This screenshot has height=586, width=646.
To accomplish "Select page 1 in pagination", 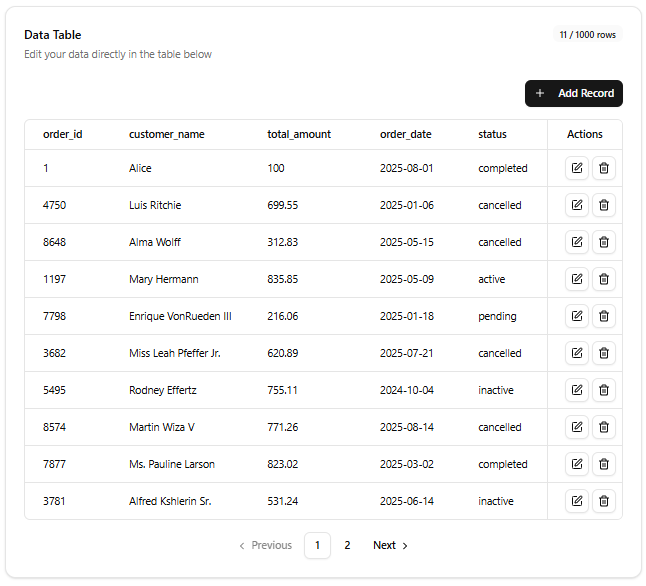I will (317, 545).
